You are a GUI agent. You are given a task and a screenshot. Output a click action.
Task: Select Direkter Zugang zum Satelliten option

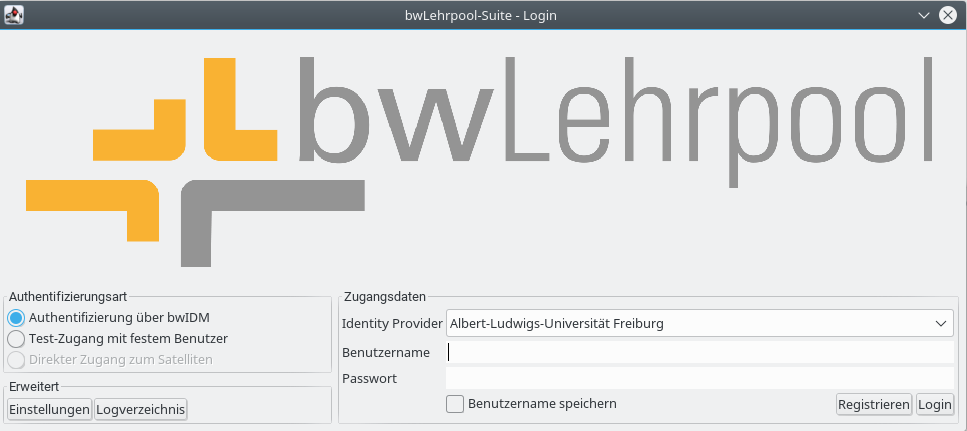16,360
